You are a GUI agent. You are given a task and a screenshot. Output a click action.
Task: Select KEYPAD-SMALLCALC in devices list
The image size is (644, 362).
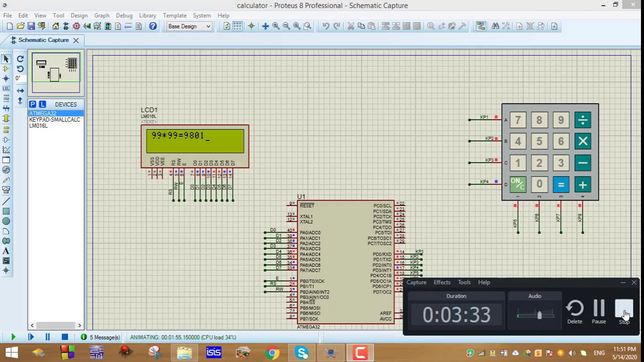pyautogui.click(x=54, y=120)
